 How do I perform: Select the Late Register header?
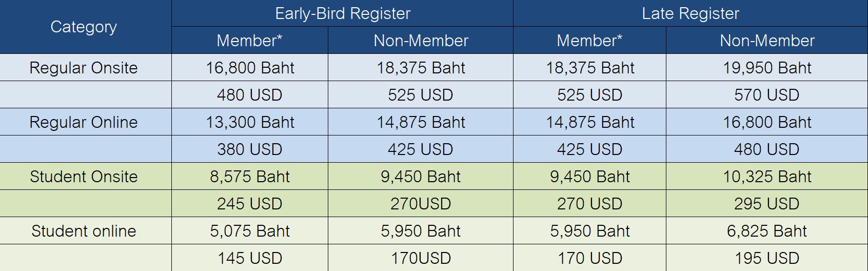click(691, 13)
